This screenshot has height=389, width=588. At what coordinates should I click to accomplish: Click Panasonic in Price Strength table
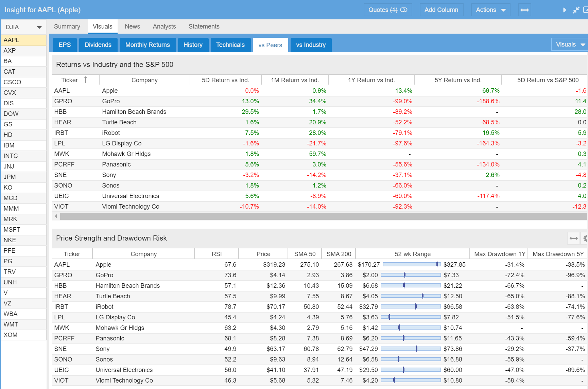[110, 338]
